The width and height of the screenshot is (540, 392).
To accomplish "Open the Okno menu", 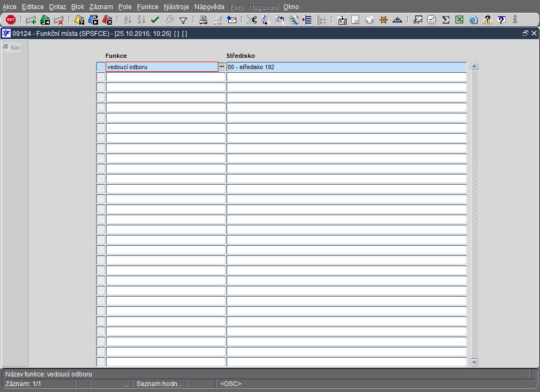I will click(x=291, y=7).
